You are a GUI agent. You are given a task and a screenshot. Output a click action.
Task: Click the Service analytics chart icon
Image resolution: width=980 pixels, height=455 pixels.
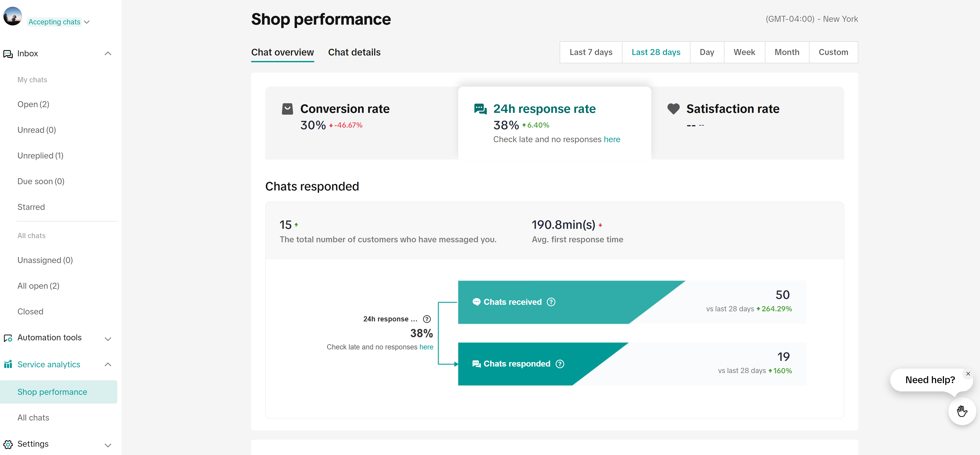(8, 364)
